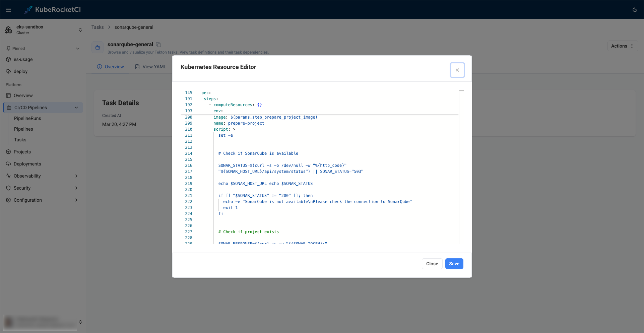Dismiss editor with the X icon
Viewport: 644px width, 333px height.
point(457,70)
